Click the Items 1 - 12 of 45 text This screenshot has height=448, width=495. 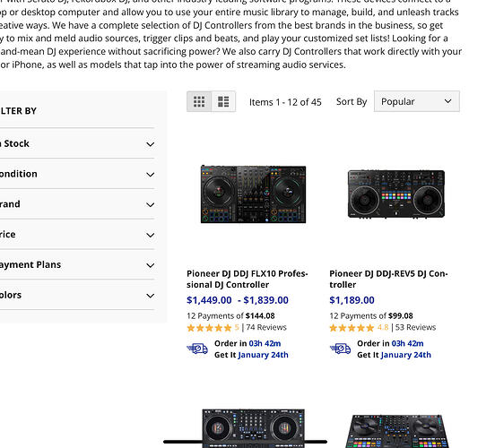(285, 102)
